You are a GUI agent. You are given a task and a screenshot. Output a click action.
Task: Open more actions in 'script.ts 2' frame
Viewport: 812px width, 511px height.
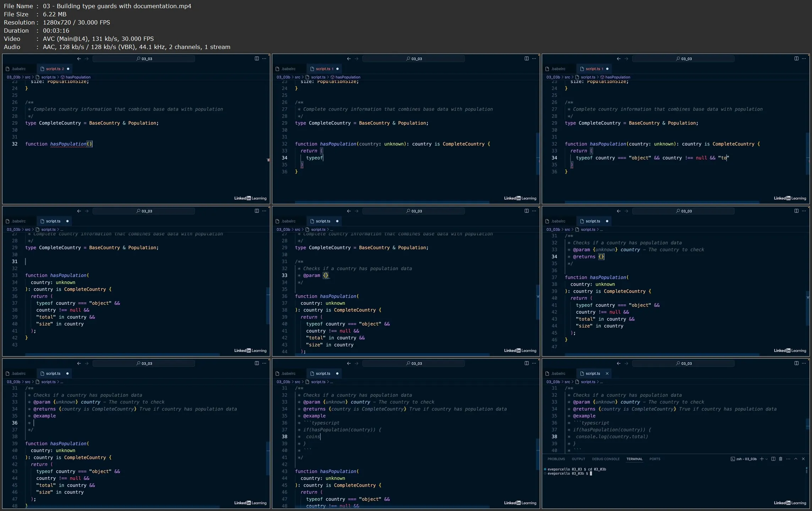(x=264, y=59)
